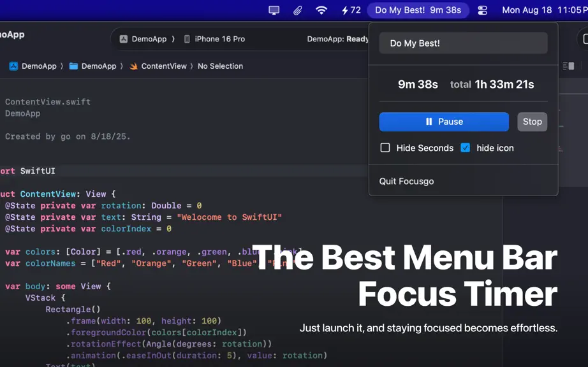Click the 'Do My Best! 9m 38s' menu bar timer
This screenshot has height=367, width=588.
pyautogui.click(x=418, y=10)
